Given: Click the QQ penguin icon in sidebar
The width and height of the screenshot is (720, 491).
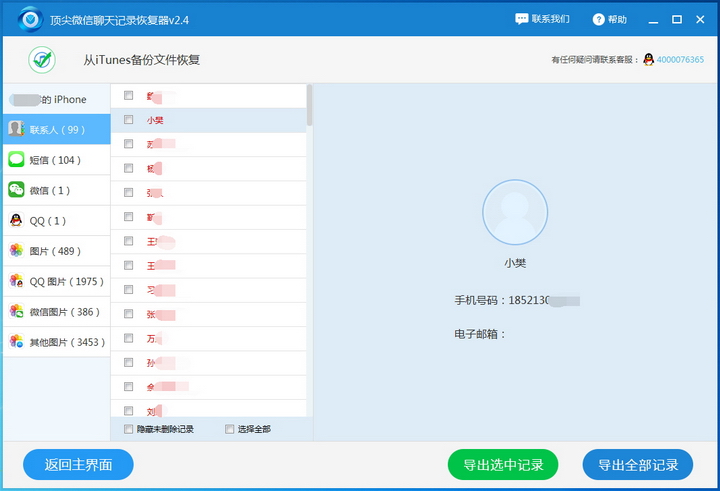Looking at the screenshot, I should 16,220.
